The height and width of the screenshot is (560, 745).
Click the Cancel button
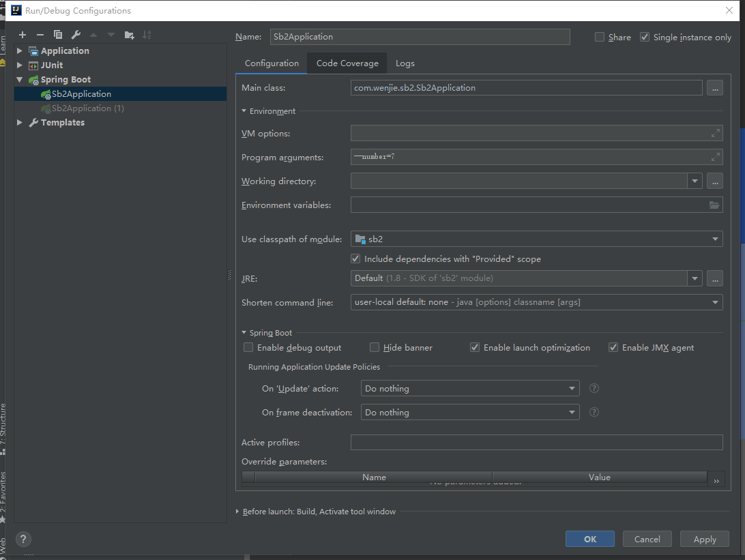click(x=647, y=539)
